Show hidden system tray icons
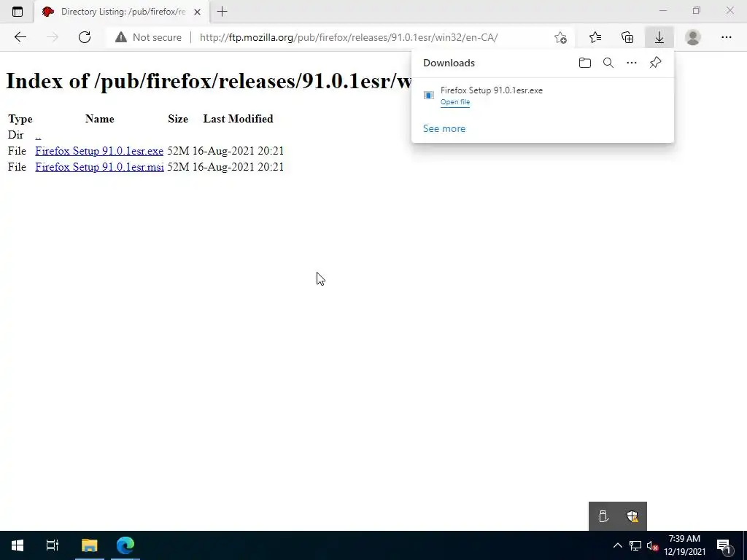747x560 pixels. click(617, 545)
